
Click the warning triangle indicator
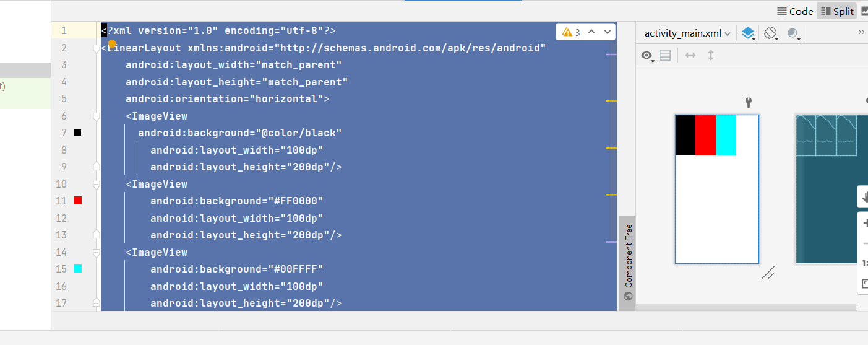pyautogui.click(x=567, y=32)
